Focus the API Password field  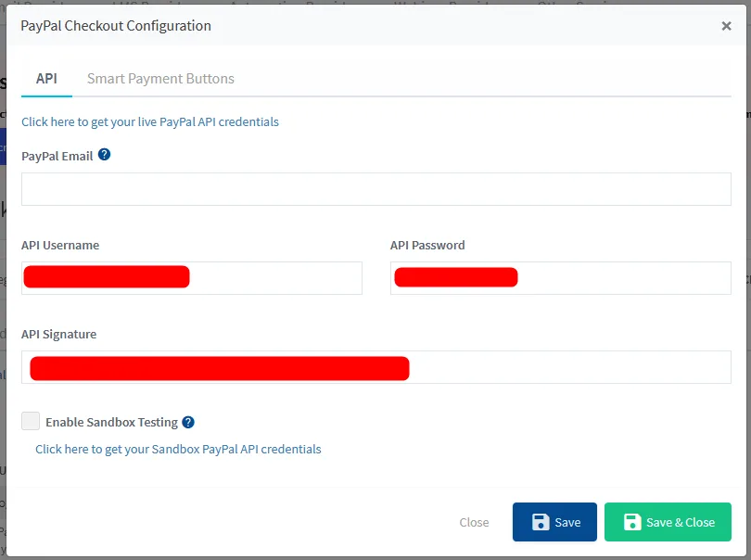[x=560, y=278]
